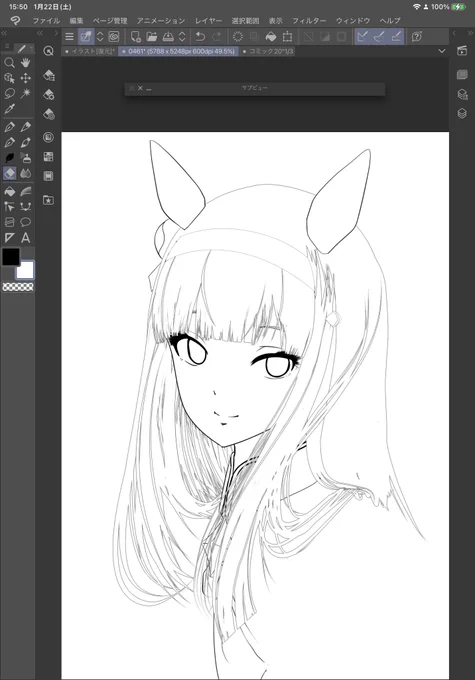Select the Auto select magic wand
This screenshot has height=680, width=475.
tap(26, 93)
